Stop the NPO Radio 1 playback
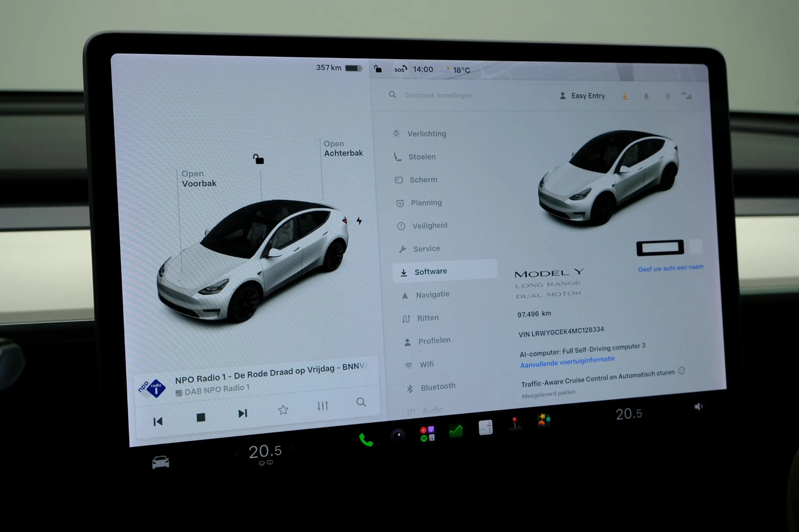Viewport: 799px width, 532px height. coord(201,417)
